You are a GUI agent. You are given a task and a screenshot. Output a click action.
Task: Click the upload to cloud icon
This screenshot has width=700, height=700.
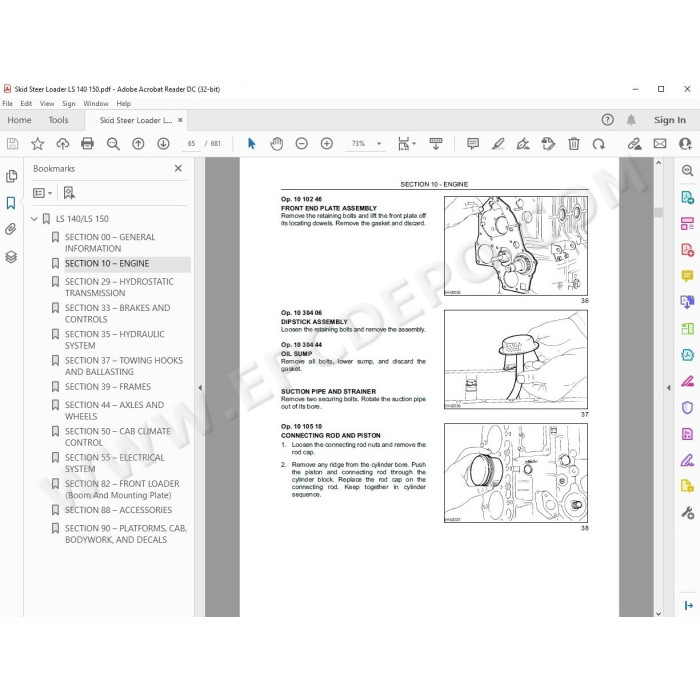[x=62, y=143]
